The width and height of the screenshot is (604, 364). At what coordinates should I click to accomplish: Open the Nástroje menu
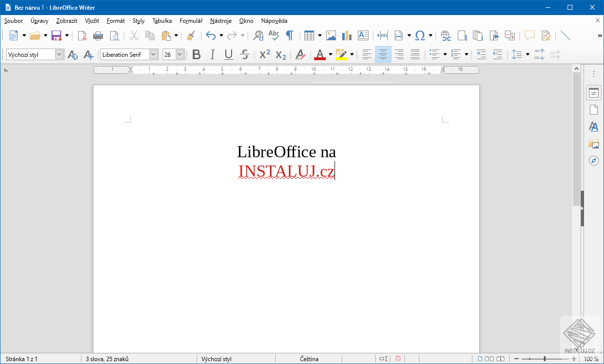tap(221, 21)
